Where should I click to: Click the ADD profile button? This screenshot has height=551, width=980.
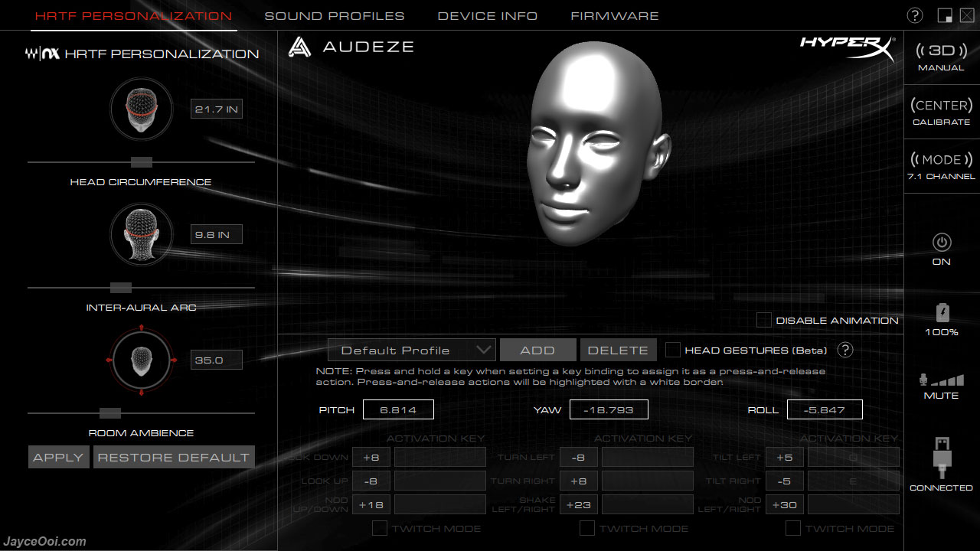pos(537,350)
